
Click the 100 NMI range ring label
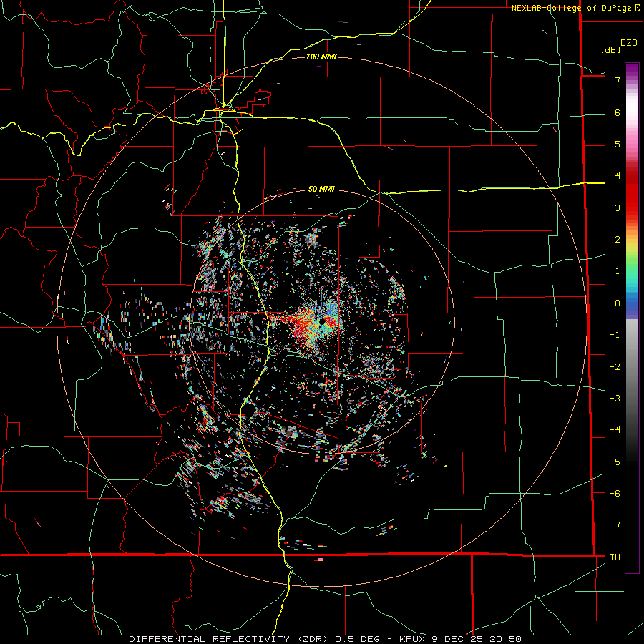click(x=321, y=57)
